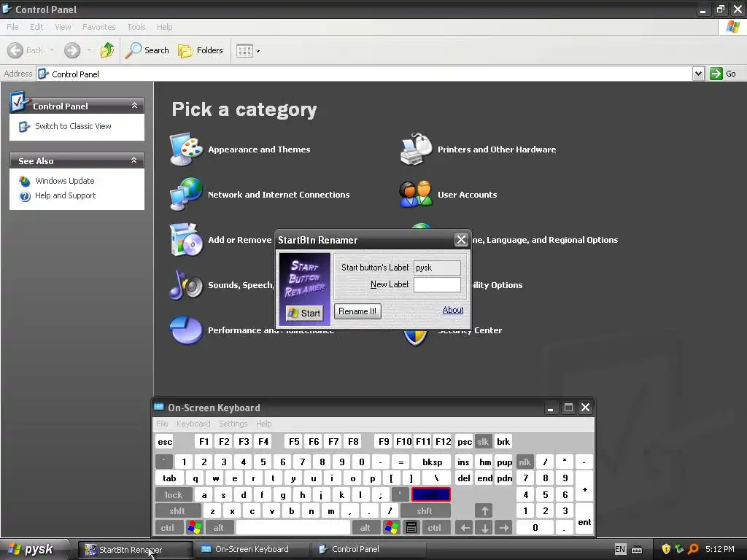Image resolution: width=747 pixels, height=560 pixels.
Task: Toggle the left alt key
Action: (218, 528)
